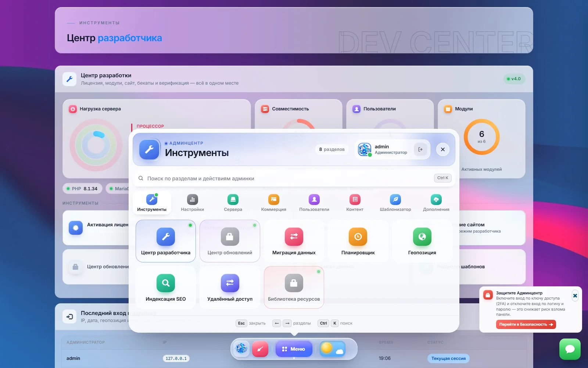The width and height of the screenshot is (588, 368).
Task: Click the Модули card icon
Action: (x=448, y=109)
